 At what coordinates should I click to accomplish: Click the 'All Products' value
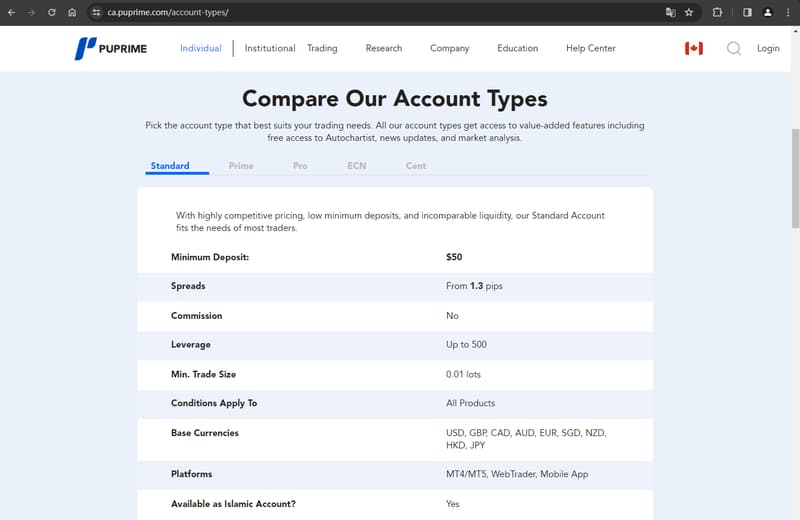(470, 403)
